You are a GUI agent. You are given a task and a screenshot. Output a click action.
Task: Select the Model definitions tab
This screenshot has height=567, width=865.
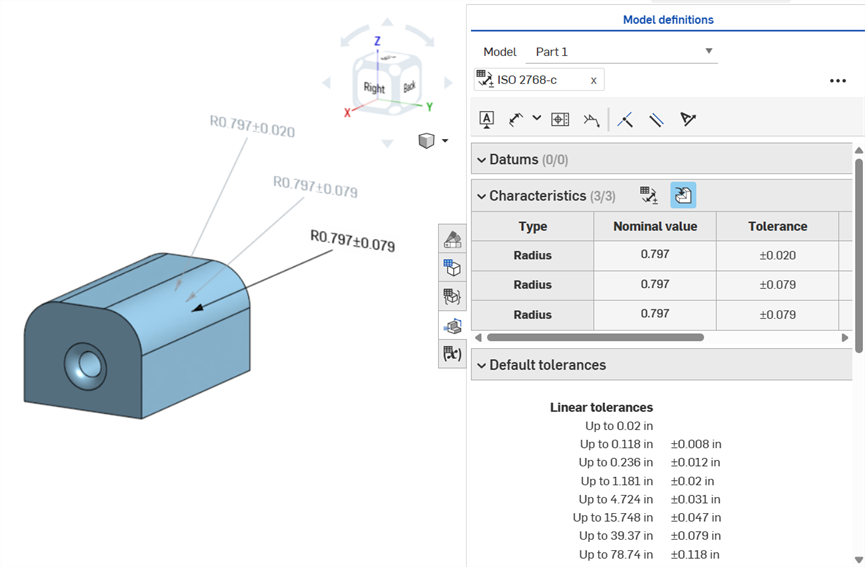point(668,20)
